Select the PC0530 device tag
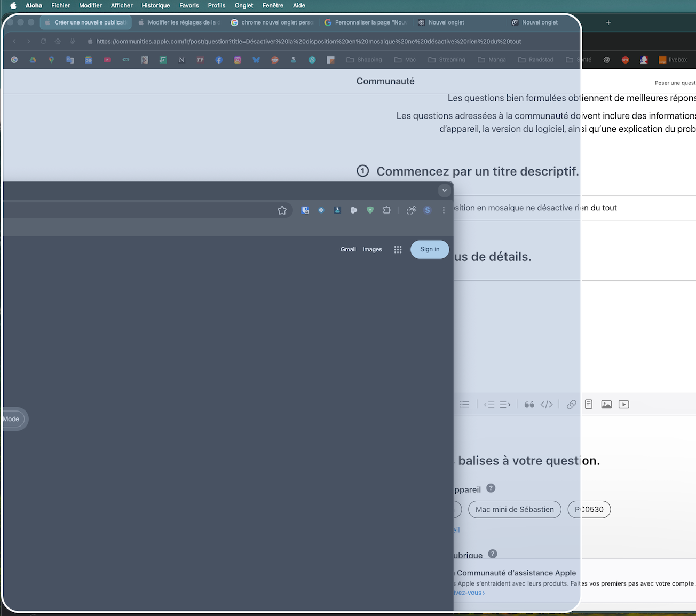Viewport: 696px width, 616px height. (589, 509)
